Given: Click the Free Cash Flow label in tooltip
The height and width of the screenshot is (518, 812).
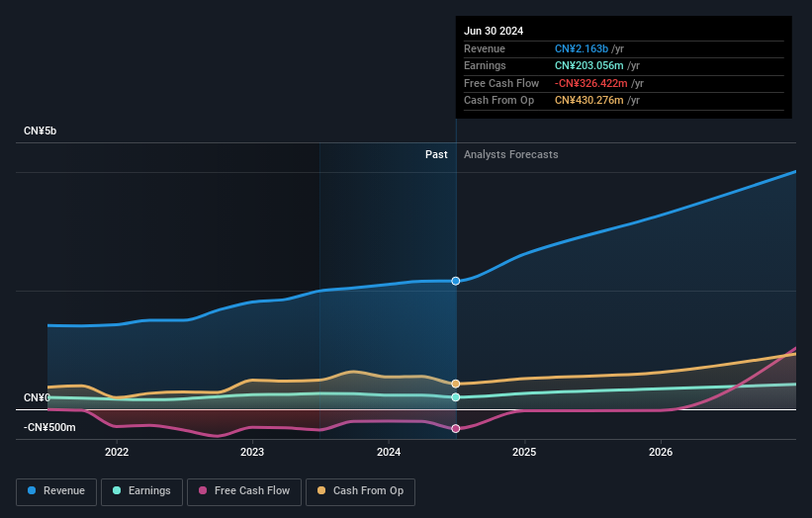Looking at the screenshot, I should pyautogui.click(x=501, y=83).
